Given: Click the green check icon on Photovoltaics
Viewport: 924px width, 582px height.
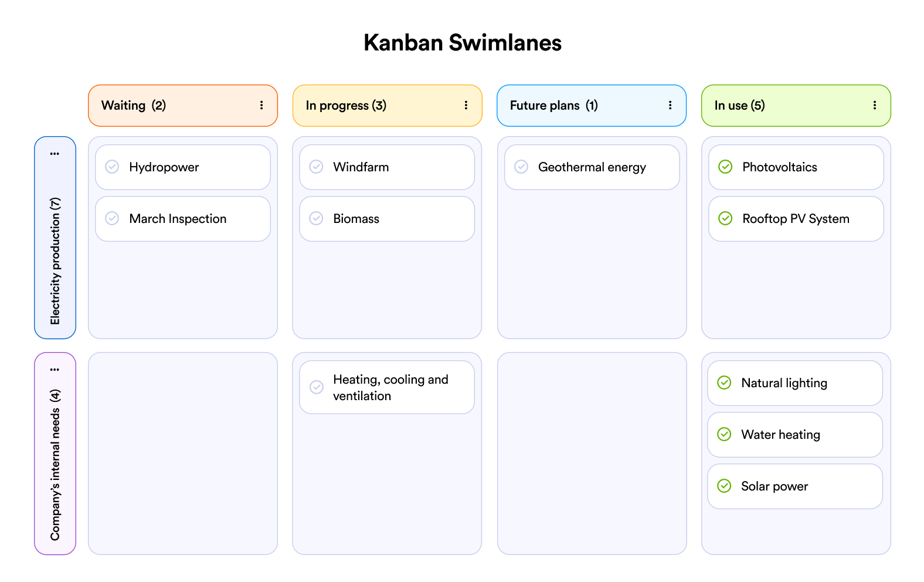Looking at the screenshot, I should tap(725, 167).
